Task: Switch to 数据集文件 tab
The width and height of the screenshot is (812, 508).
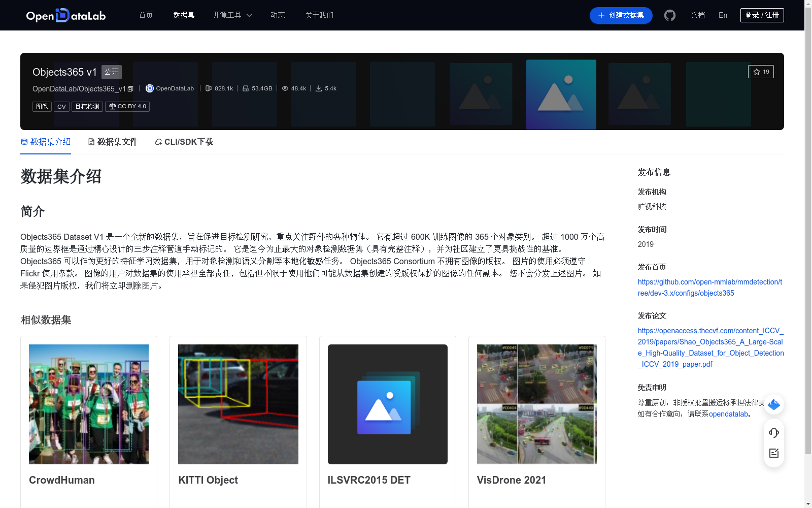Action: pyautogui.click(x=113, y=142)
